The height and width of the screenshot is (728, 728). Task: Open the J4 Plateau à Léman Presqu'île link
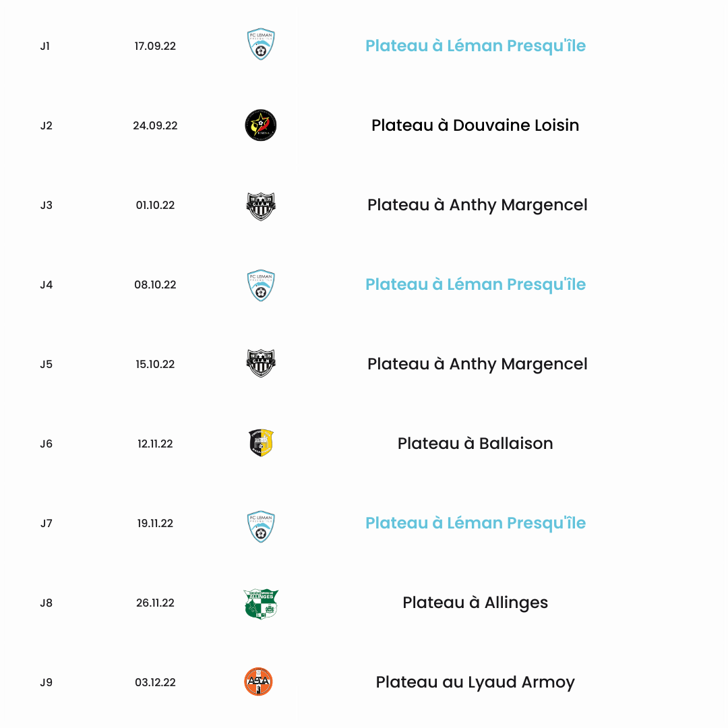coord(475,284)
